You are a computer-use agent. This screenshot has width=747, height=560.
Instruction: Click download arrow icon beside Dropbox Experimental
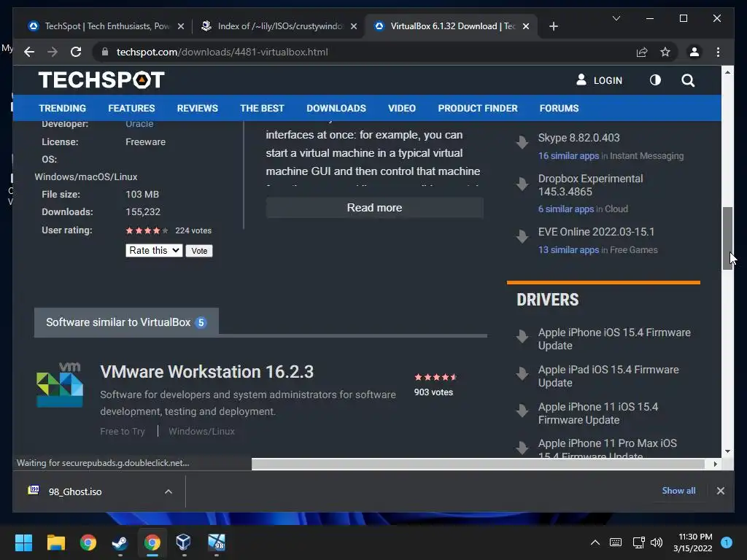click(x=522, y=183)
